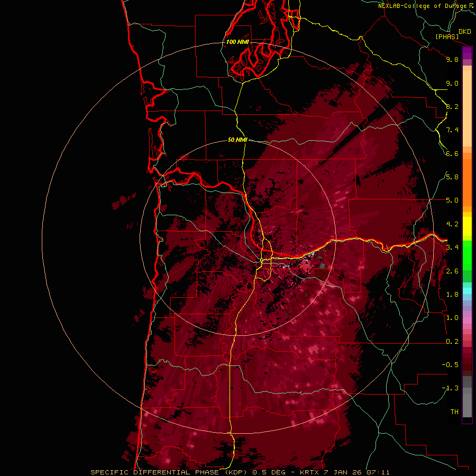Click the 7.4 scale value

[x=452, y=130]
